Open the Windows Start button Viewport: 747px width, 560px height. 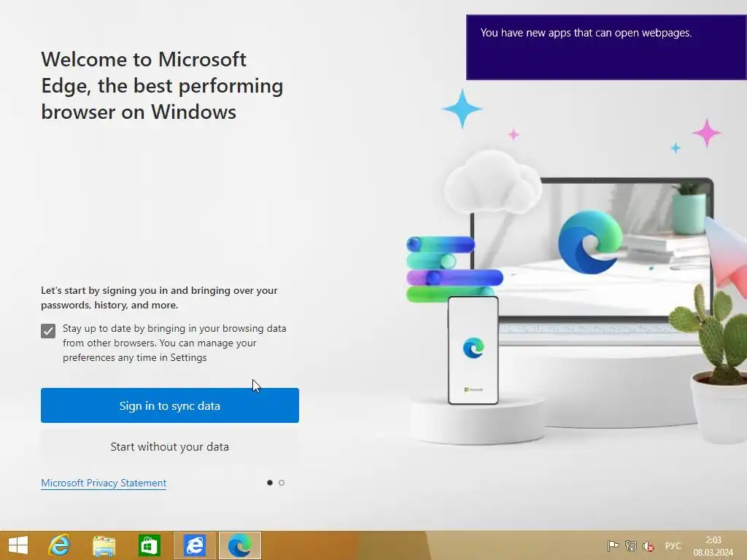(18, 545)
